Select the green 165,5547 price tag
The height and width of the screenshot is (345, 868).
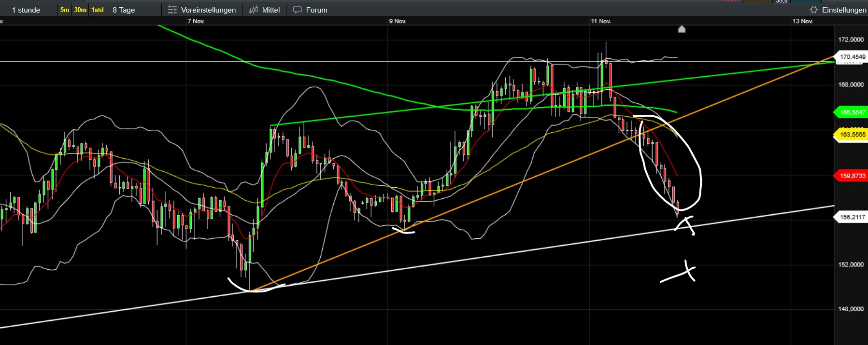[852, 112]
